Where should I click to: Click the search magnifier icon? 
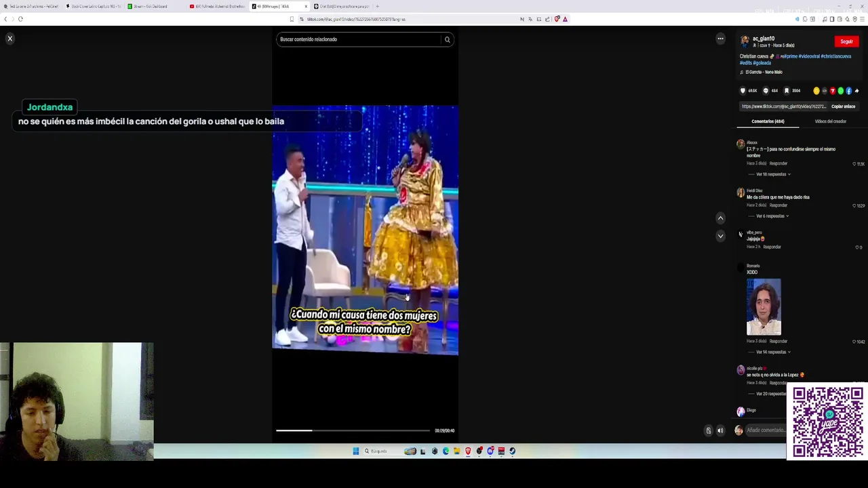pos(447,39)
